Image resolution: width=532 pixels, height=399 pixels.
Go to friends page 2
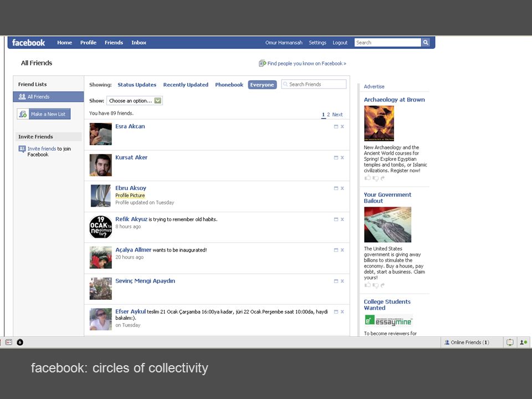pyautogui.click(x=329, y=115)
